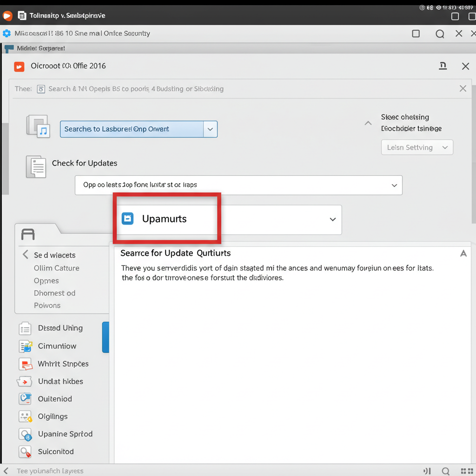Click the flag icon next to Midirle: Sorparest

click(9, 48)
